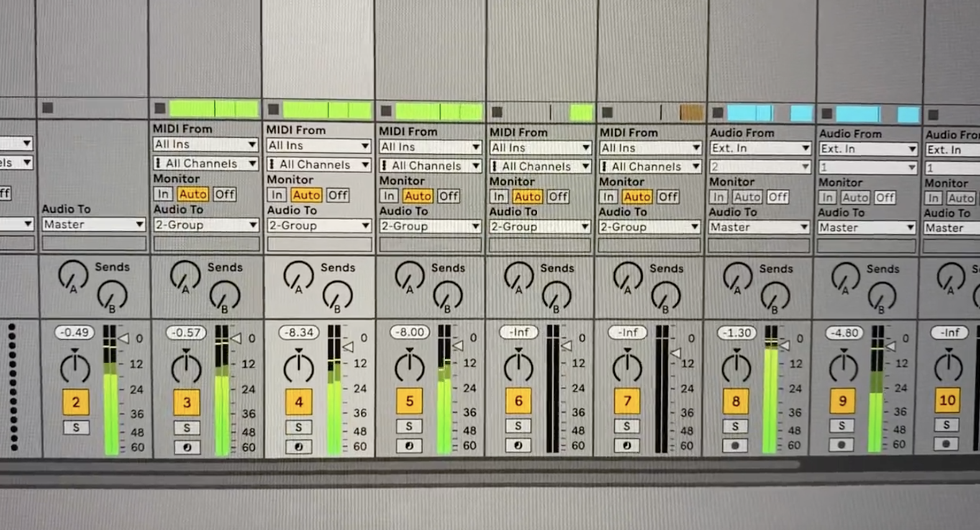Expand track 8 Audio From Ext. In dropdown
This screenshot has height=530, width=980.
pyautogui.click(x=760, y=148)
